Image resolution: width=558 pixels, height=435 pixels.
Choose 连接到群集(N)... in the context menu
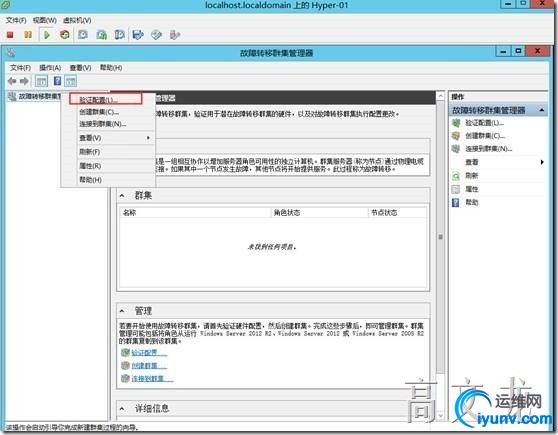(109, 124)
